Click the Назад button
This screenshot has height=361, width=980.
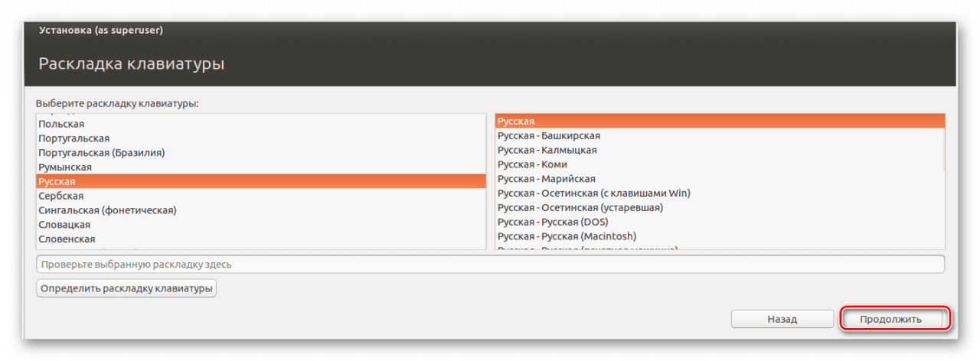tap(782, 319)
